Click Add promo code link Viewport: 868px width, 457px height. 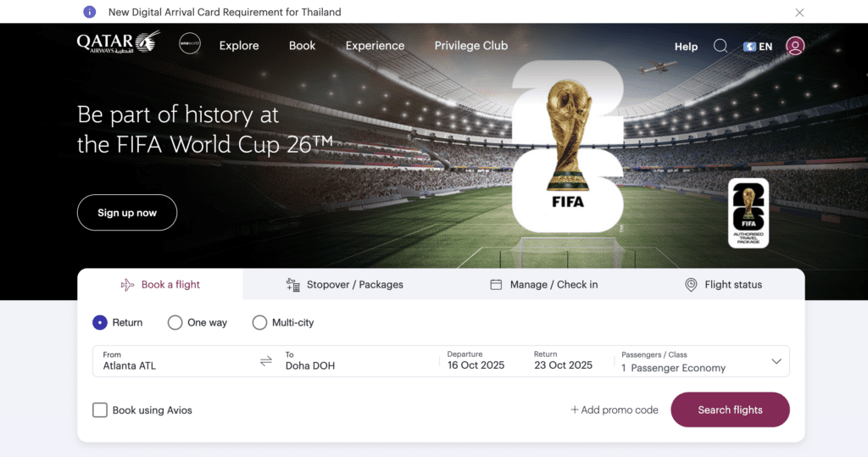[614, 410]
